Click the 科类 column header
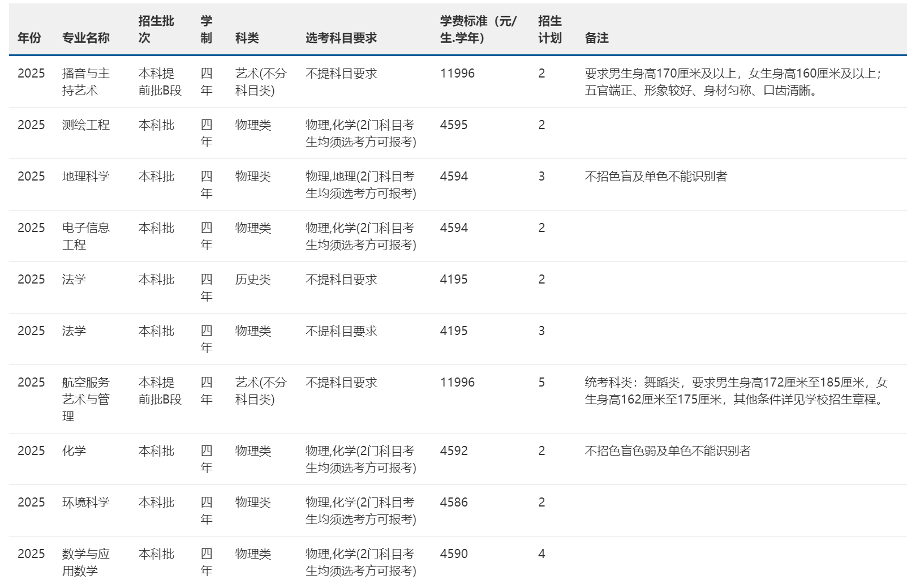 (247, 38)
